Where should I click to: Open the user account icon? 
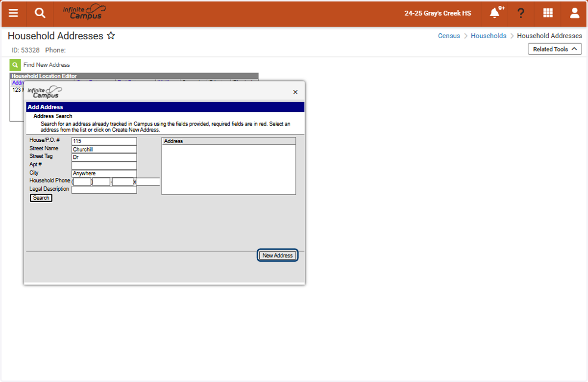tap(575, 13)
